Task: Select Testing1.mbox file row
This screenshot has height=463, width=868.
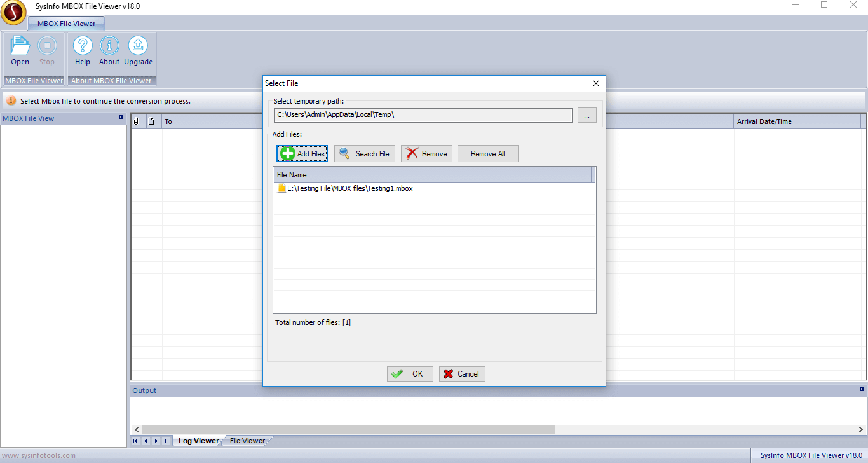Action: point(432,188)
